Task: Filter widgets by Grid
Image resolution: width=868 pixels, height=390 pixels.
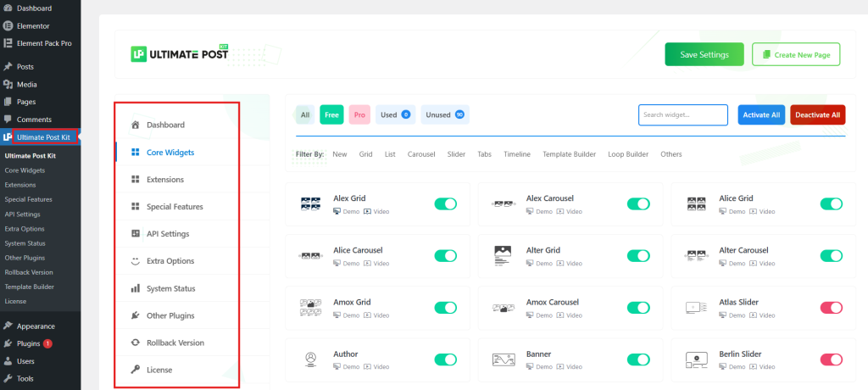Action: pyautogui.click(x=365, y=154)
